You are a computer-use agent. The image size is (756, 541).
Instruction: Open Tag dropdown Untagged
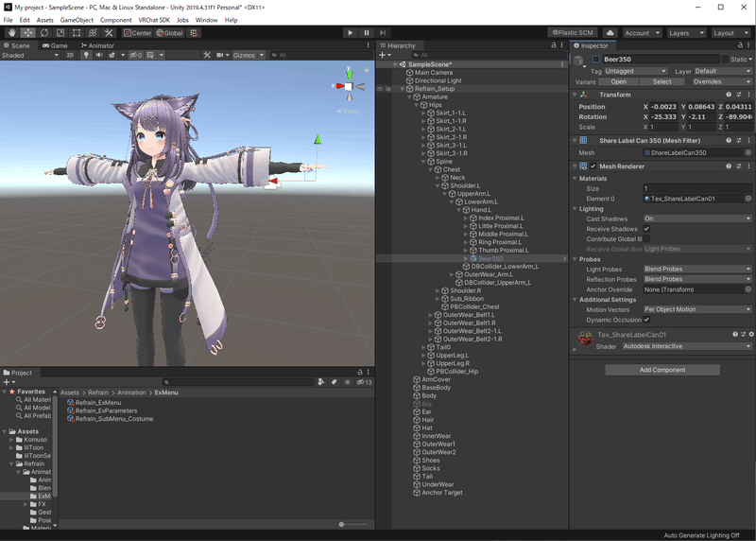(635, 71)
